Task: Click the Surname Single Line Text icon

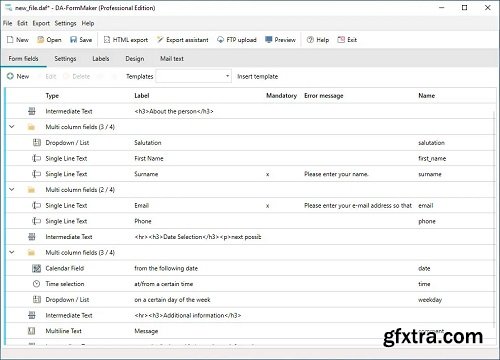Action: 36,174
